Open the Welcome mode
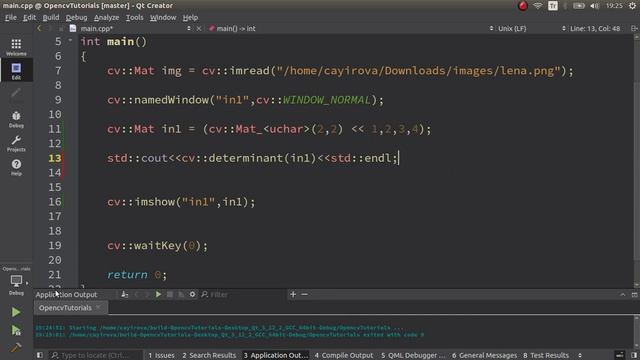 [x=16, y=47]
